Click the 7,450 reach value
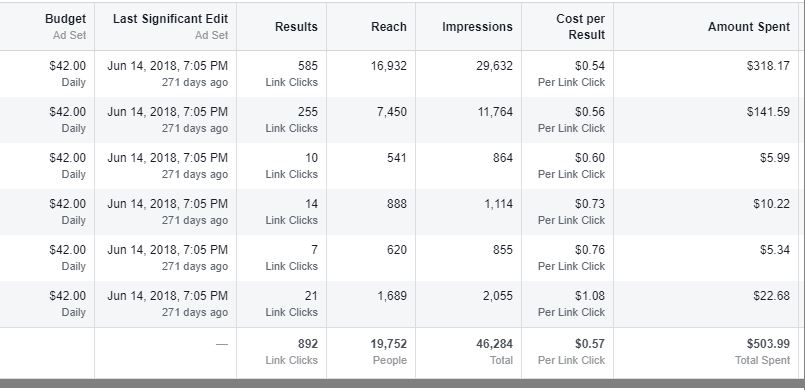The width and height of the screenshot is (805, 390). tap(391, 112)
